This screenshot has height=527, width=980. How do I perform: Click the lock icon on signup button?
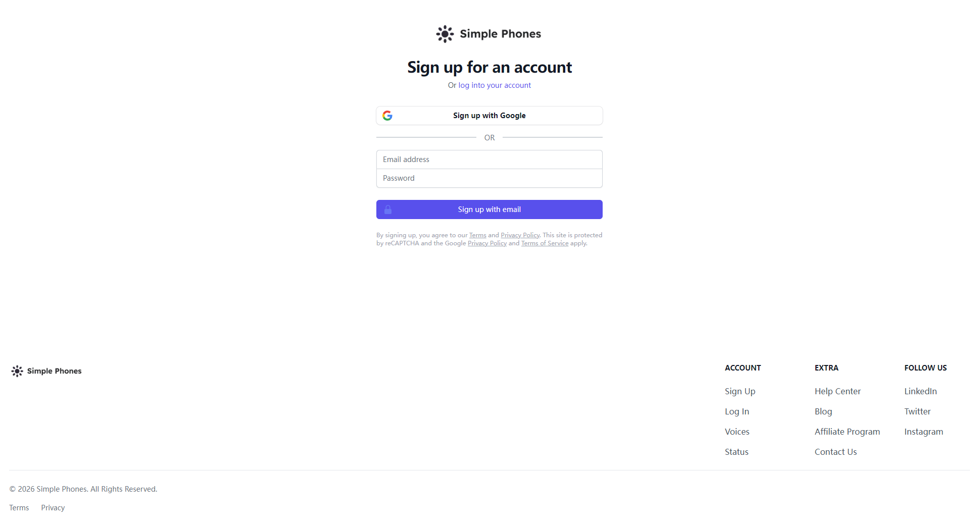coord(388,209)
